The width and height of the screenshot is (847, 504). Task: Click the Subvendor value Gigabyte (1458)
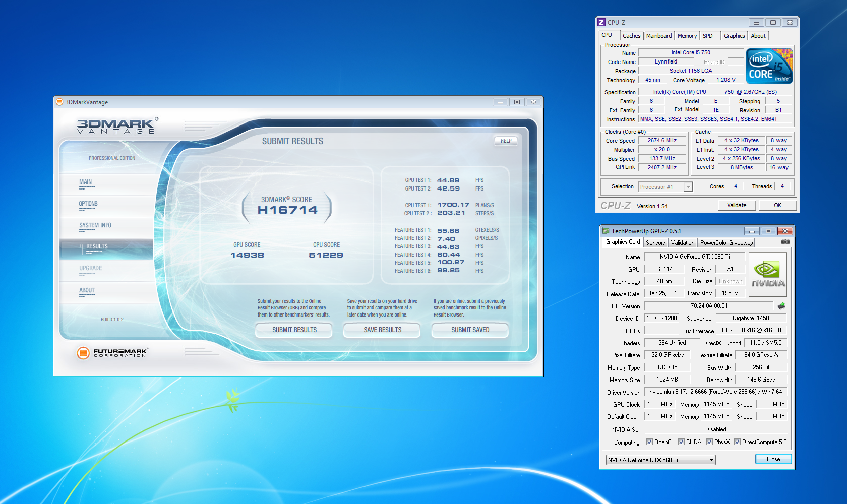click(751, 318)
